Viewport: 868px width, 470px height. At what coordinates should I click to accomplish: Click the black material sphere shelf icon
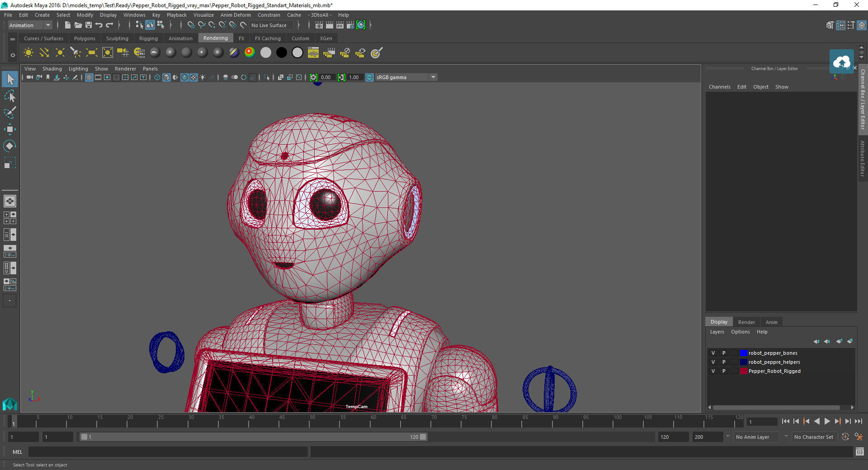pyautogui.click(x=281, y=52)
